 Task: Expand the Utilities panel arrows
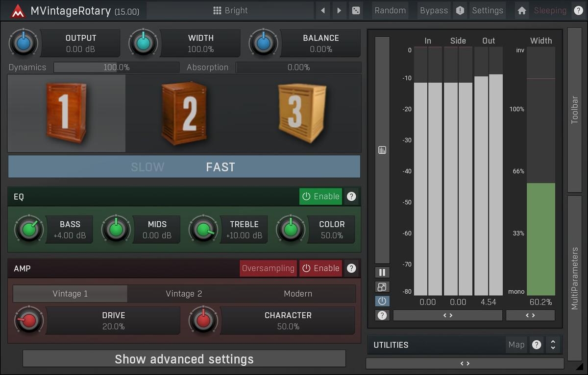[553, 345]
